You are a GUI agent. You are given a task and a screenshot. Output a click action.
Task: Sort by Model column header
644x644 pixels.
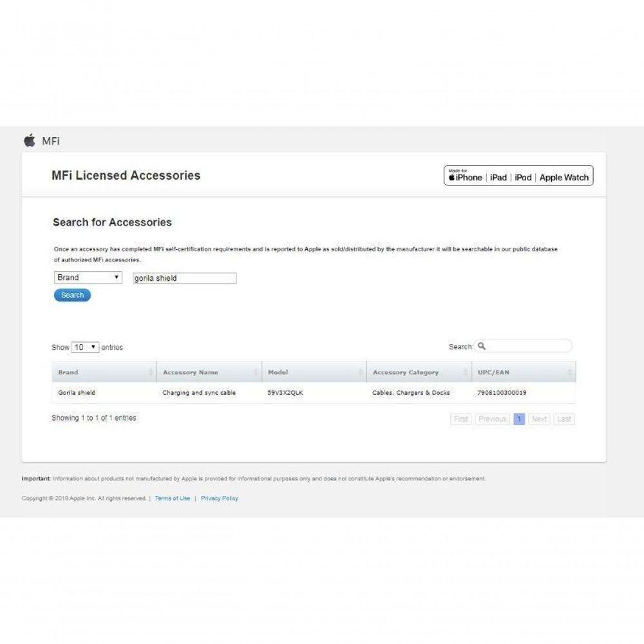pos(278,372)
